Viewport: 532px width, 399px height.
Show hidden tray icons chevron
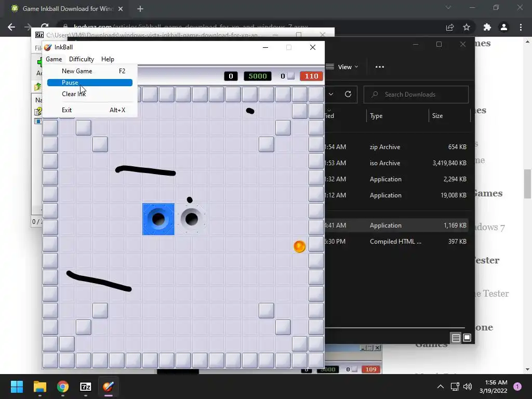(x=441, y=387)
